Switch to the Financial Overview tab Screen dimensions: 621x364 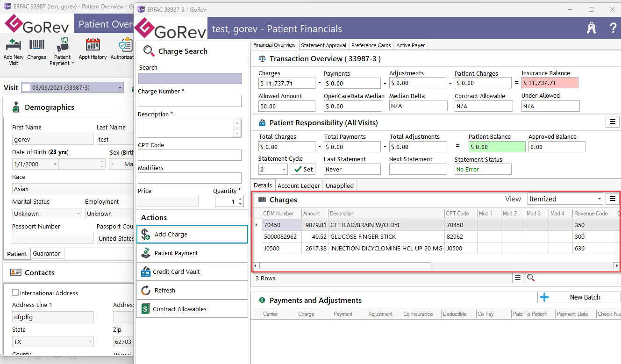pyautogui.click(x=275, y=45)
